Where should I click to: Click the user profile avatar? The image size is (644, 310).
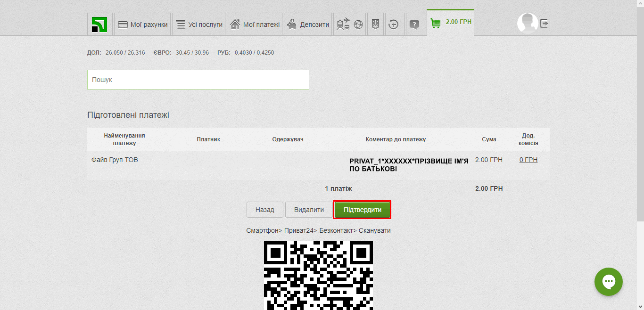[x=528, y=23]
